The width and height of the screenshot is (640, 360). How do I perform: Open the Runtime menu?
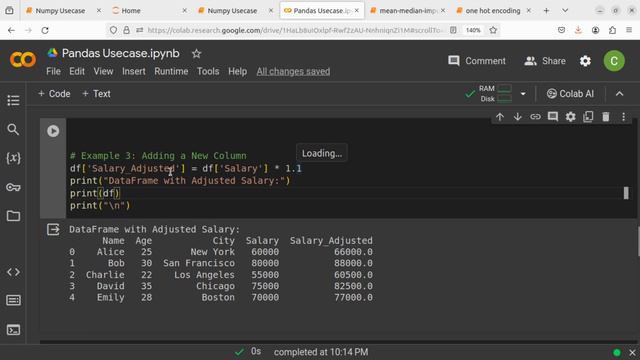coord(171,71)
